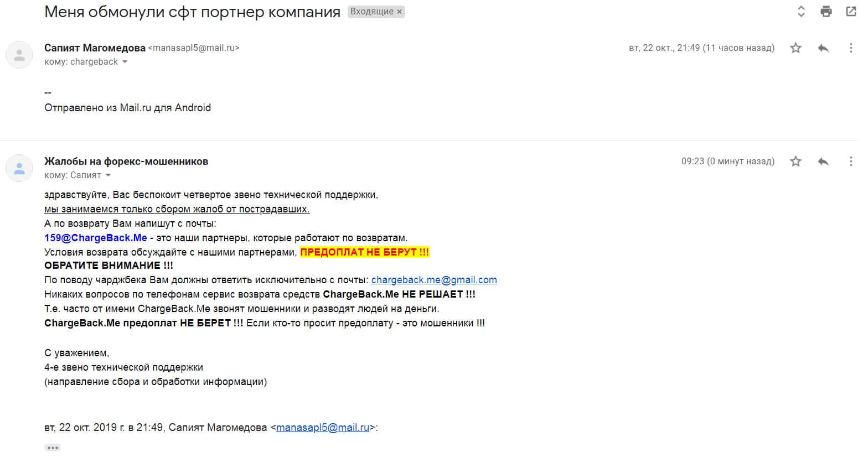Click the Входящие label tag

point(371,12)
